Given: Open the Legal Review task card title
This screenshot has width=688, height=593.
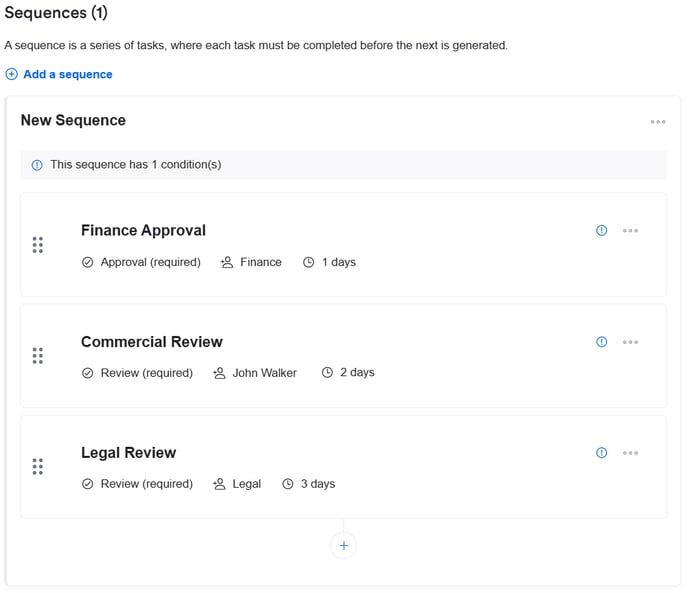Looking at the screenshot, I should [x=128, y=452].
